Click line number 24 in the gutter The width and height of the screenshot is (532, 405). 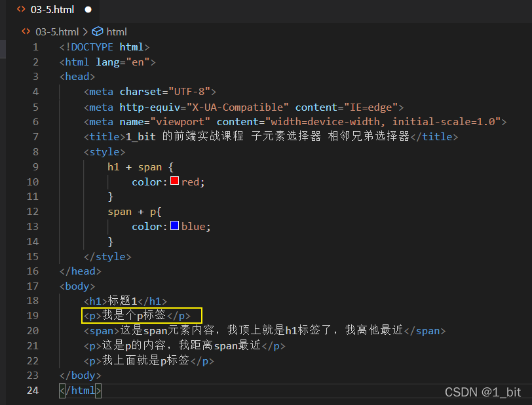[x=33, y=391]
